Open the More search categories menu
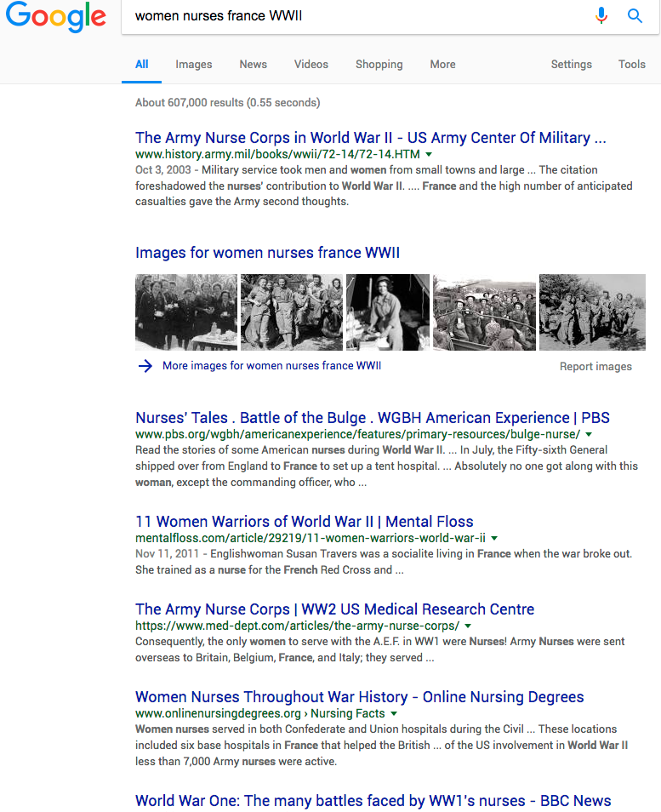661x812 pixels. 442,64
